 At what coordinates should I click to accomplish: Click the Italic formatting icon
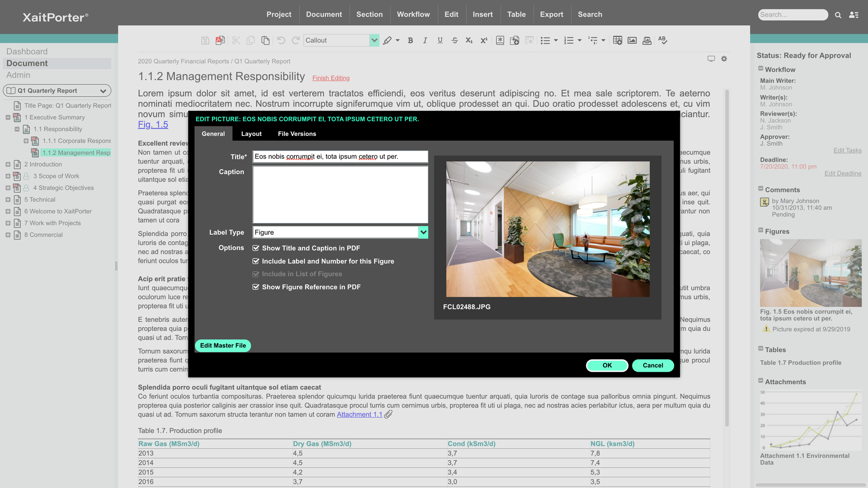coord(425,41)
